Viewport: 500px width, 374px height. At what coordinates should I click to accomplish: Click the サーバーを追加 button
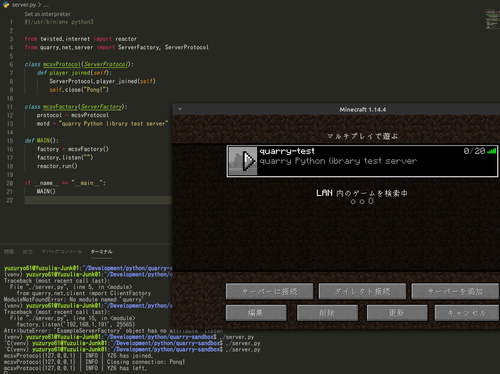(x=455, y=292)
